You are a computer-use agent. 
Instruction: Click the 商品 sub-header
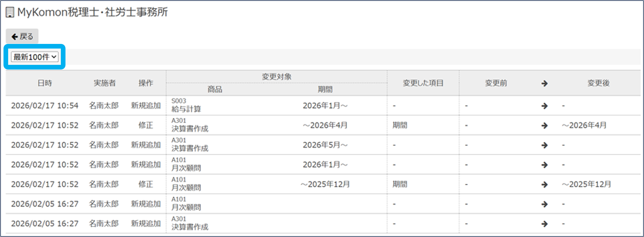215,90
